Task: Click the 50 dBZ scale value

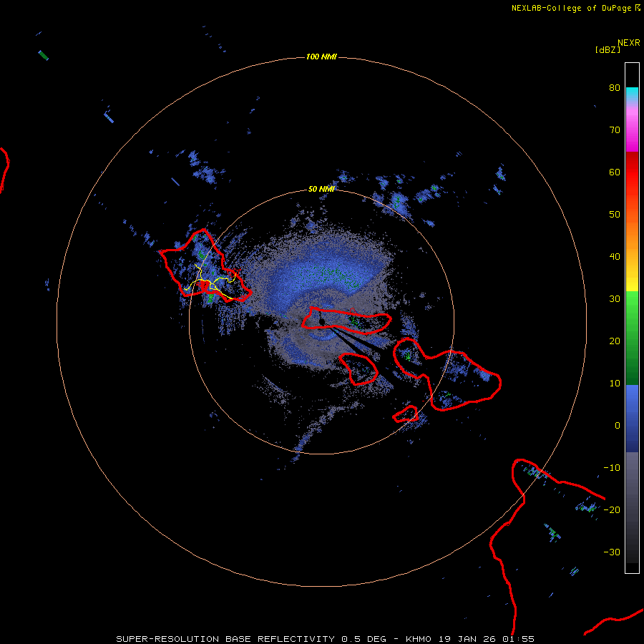Action: [615, 215]
